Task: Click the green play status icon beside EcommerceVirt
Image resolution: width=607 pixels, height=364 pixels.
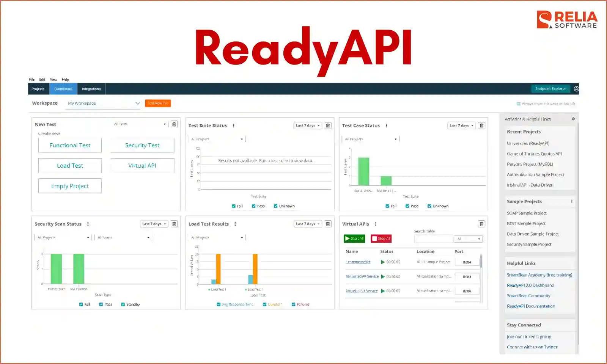Action: pos(382,262)
